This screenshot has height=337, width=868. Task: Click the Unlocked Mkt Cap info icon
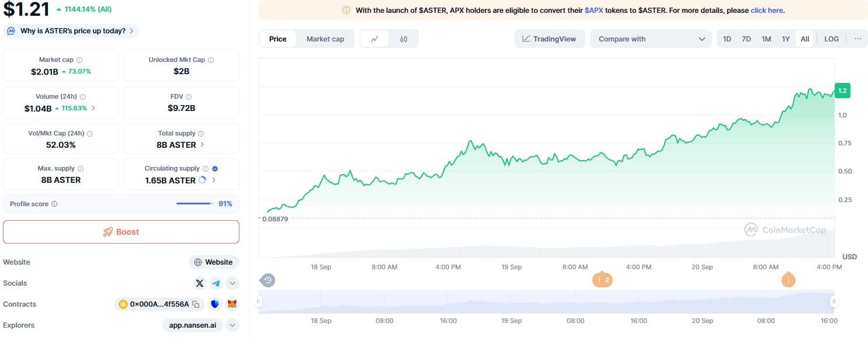[211, 60]
